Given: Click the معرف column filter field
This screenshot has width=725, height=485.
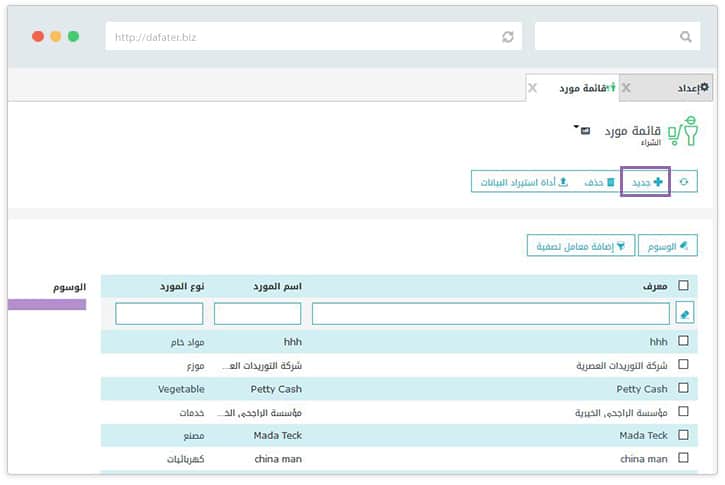Looking at the screenshot, I should point(490,313).
